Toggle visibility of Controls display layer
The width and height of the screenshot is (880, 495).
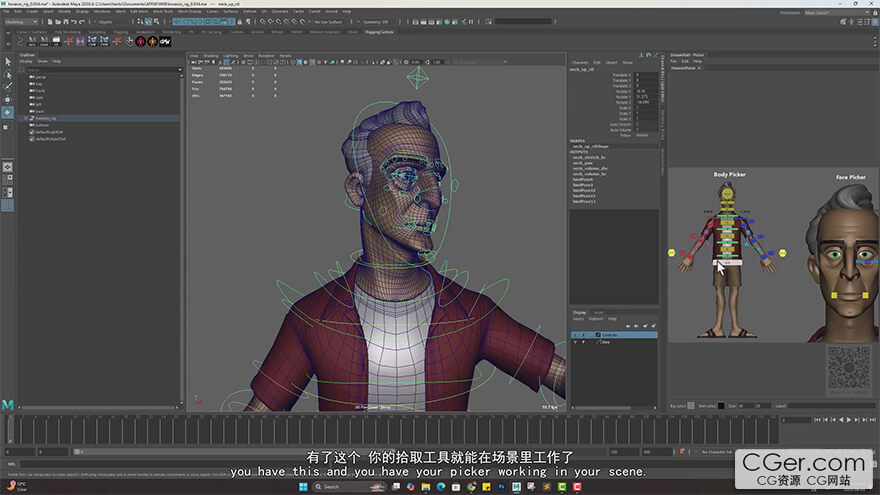click(574, 334)
